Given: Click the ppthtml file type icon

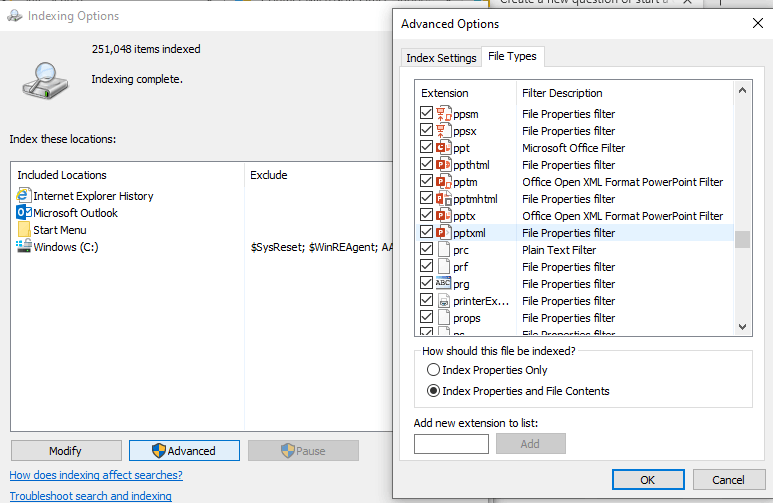Looking at the screenshot, I should point(444,164).
